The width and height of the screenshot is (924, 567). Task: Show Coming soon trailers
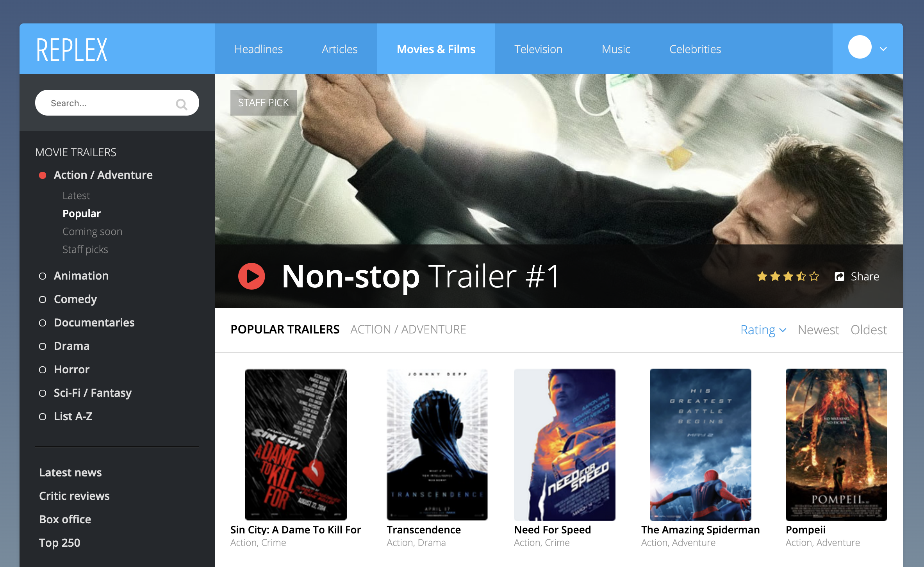pyautogui.click(x=92, y=232)
